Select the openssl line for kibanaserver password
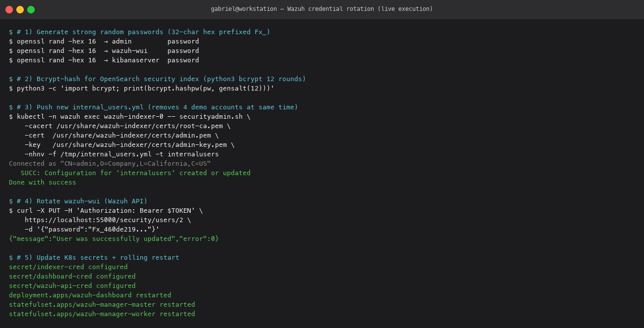Image resolution: width=644 pixels, height=328 pixels. pos(104,60)
